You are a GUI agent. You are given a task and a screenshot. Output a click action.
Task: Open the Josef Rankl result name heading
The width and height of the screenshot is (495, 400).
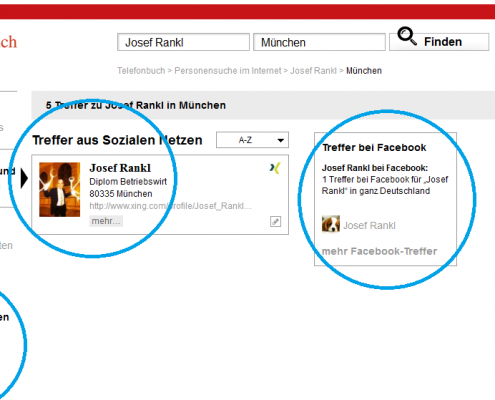coord(120,168)
